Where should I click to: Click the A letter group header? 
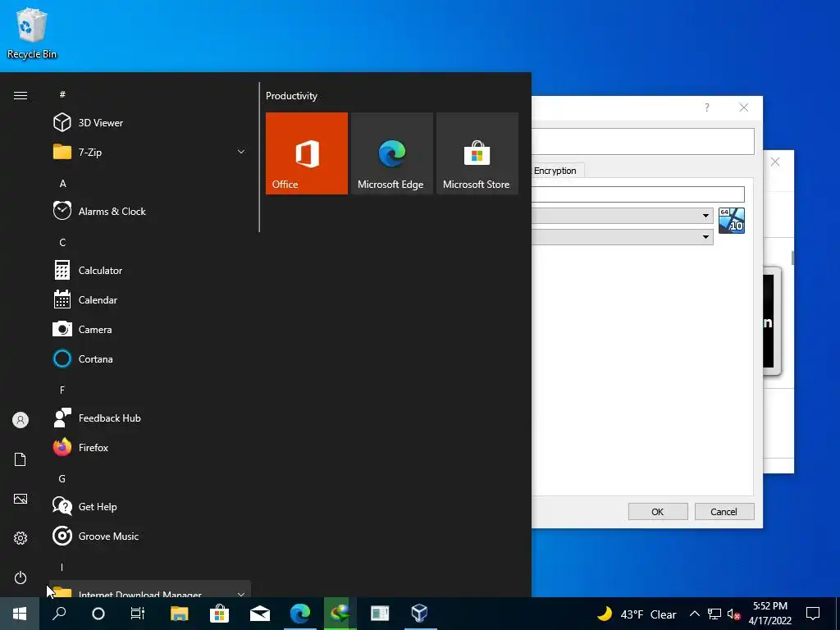click(x=62, y=183)
